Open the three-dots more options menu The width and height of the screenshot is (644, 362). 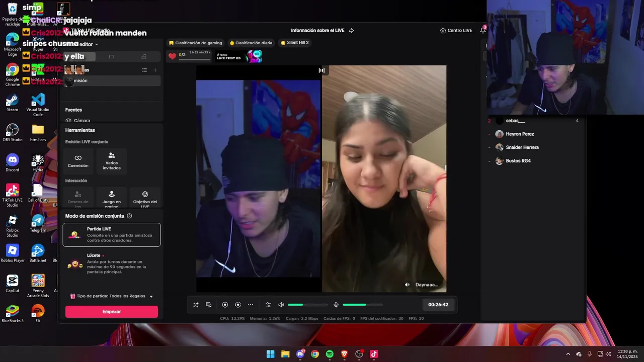click(x=251, y=305)
